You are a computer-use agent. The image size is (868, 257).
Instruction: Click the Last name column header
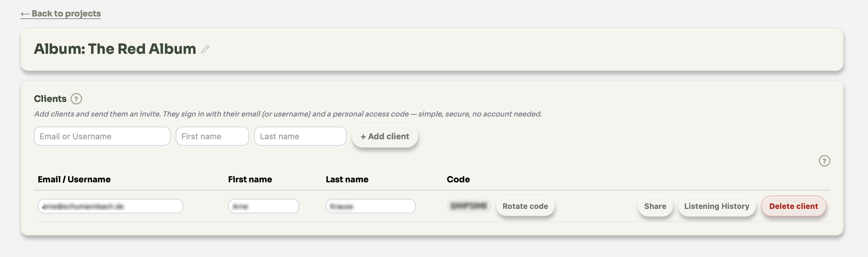coord(347,179)
